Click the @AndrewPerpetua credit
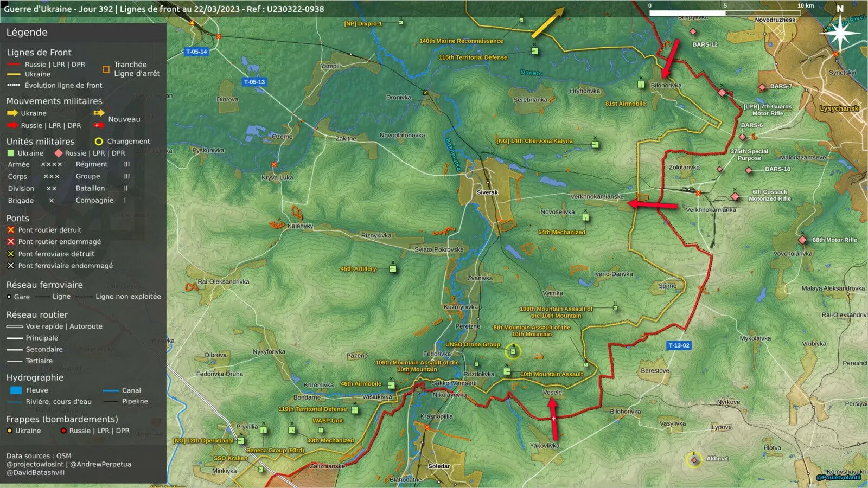 pyautogui.click(x=101, y=464)
